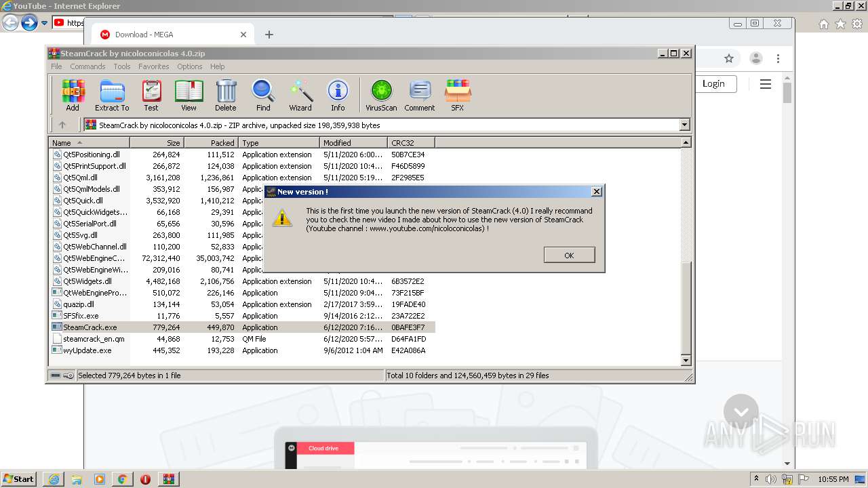Click the volume icon in system tray

click(x=771, y=479)
